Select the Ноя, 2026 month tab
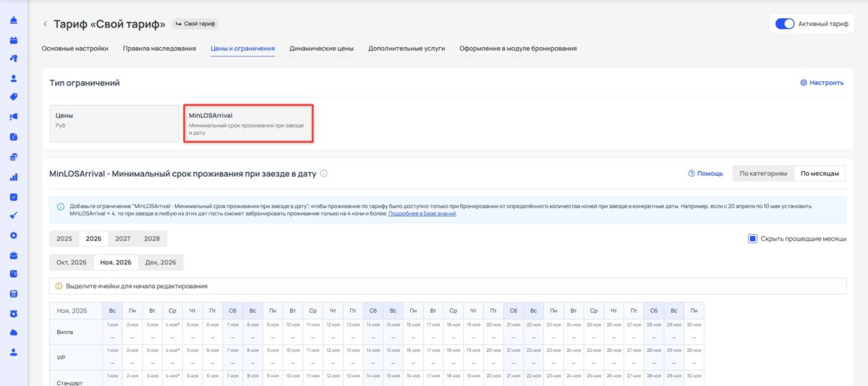This screenshot has width=868, height=386. (116, 262)
